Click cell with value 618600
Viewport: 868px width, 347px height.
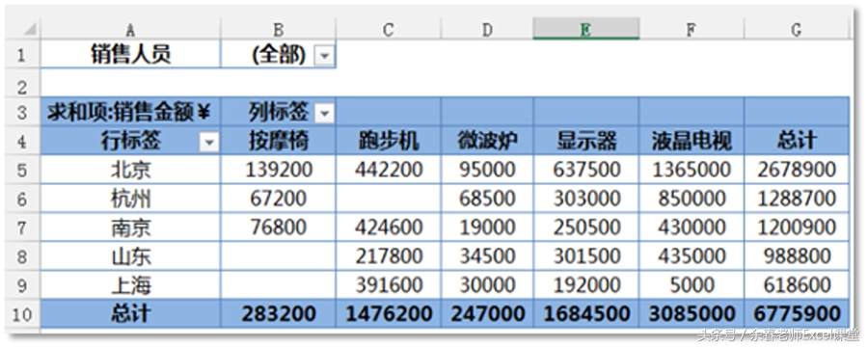pos(797,285)
